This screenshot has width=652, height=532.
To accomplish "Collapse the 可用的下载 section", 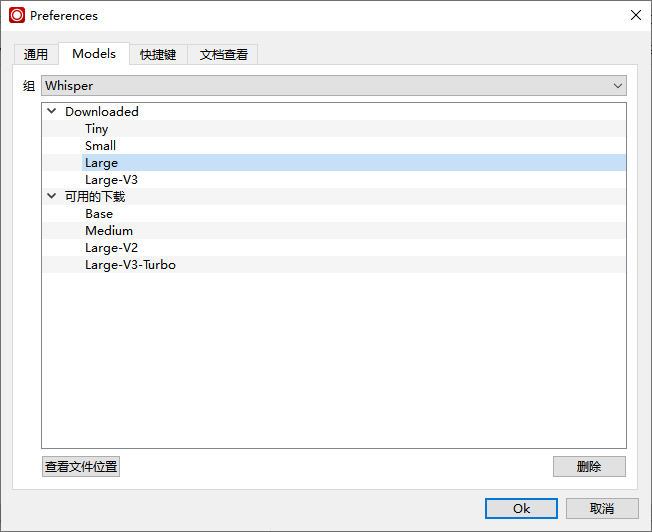I will 52,197.
